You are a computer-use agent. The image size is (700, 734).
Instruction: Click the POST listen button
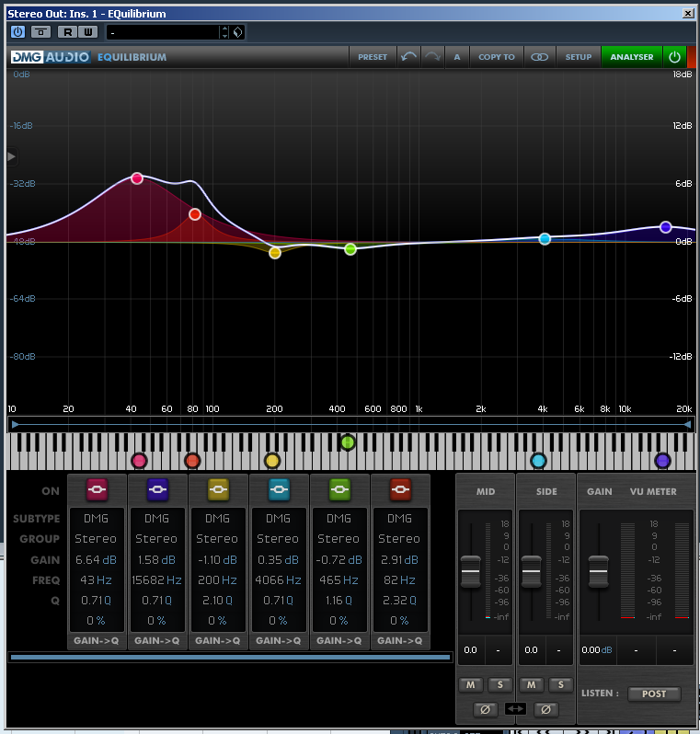(654, 694)
